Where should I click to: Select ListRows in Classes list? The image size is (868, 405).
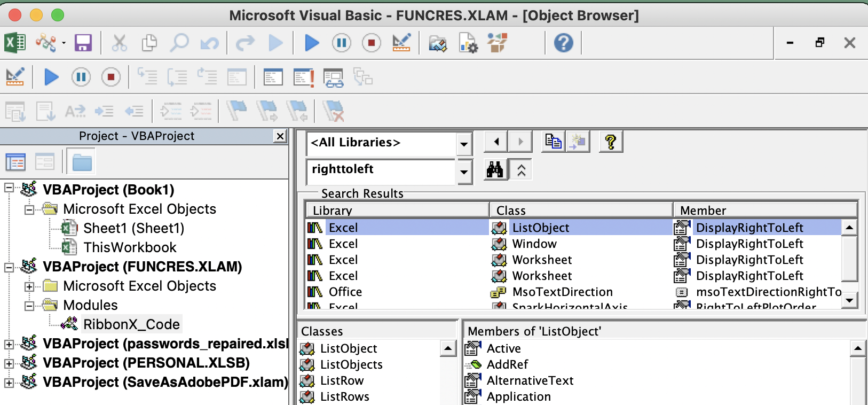tap(345, 397)
